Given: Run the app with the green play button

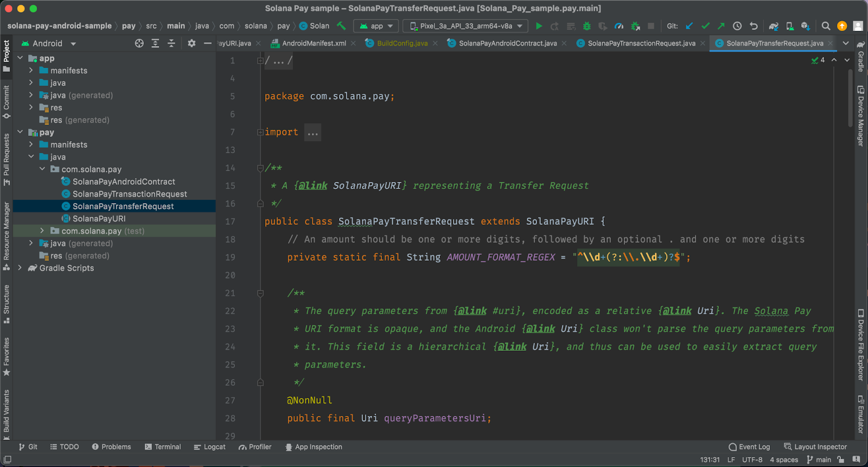Looking at the screenshot, I should click(539, 26).
